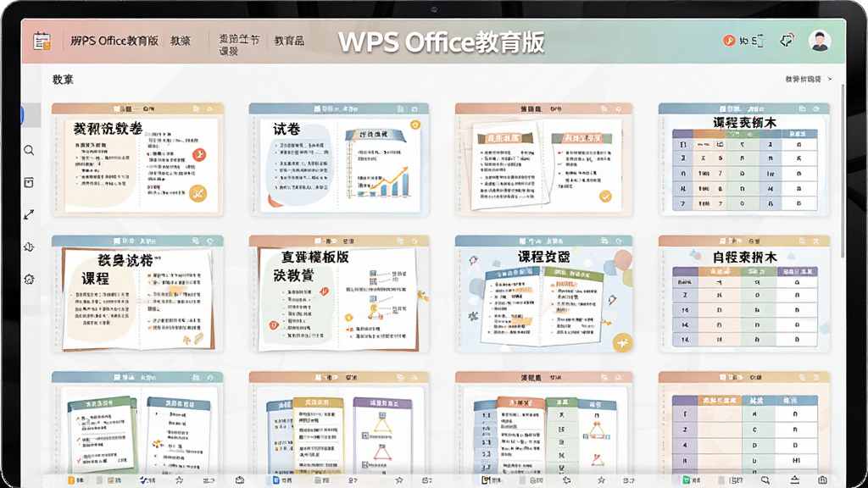Expand the top-right link with chevron arrow
Screen dimensions: 868x488
808,79
